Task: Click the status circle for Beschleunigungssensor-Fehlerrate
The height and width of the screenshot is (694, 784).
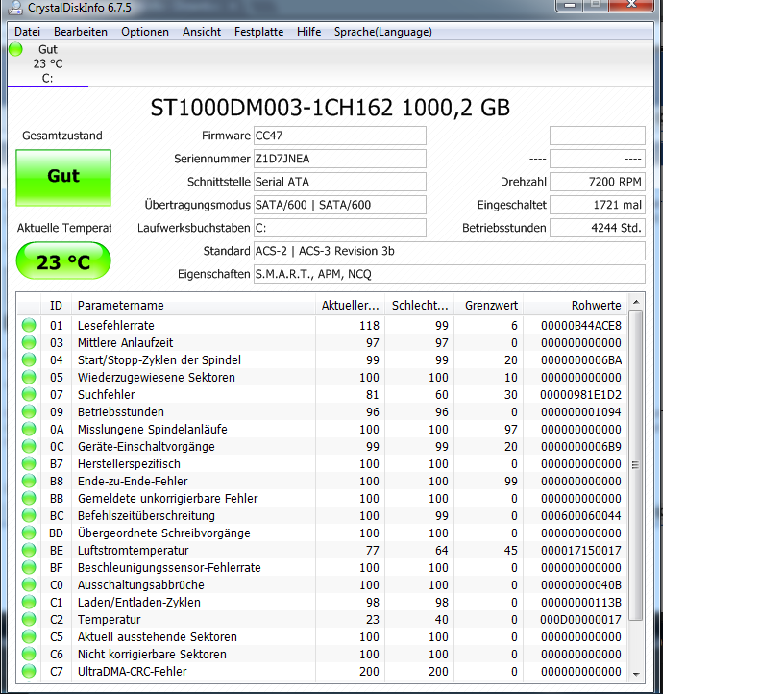Action: 29,567
